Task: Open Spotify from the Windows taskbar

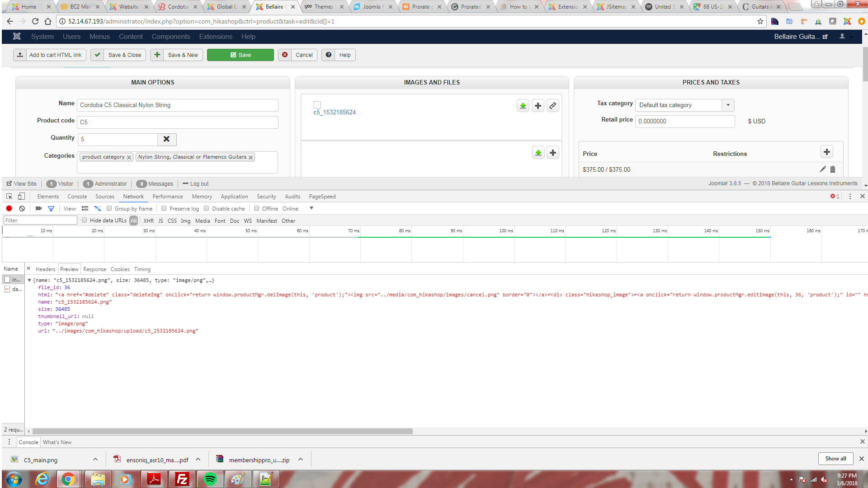Action: [210, 479]
